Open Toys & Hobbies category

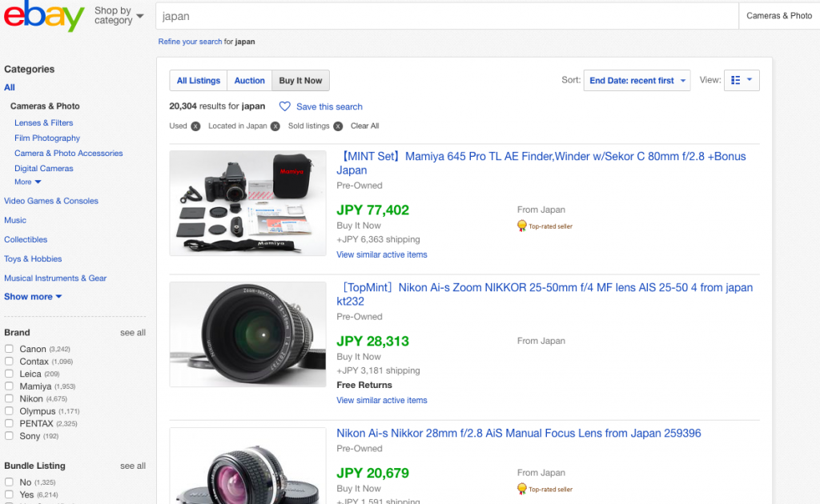pos(33,258)
